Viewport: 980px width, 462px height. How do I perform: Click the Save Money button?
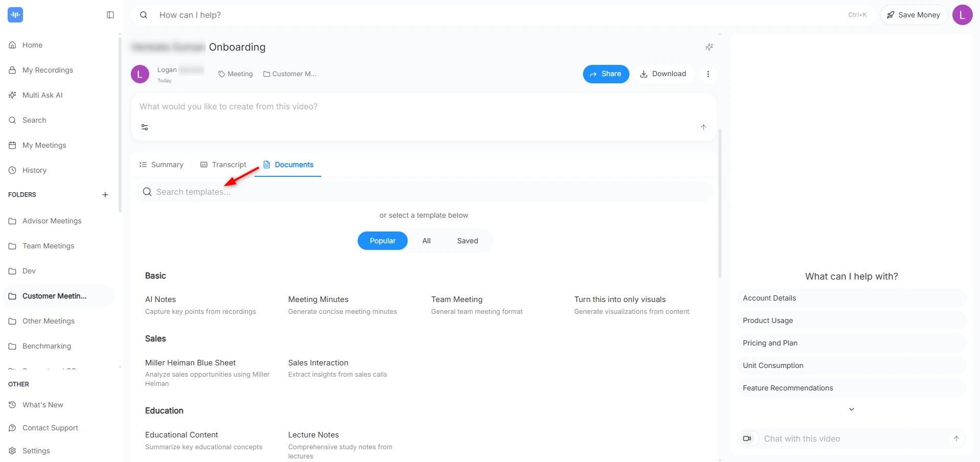point(914,15)
